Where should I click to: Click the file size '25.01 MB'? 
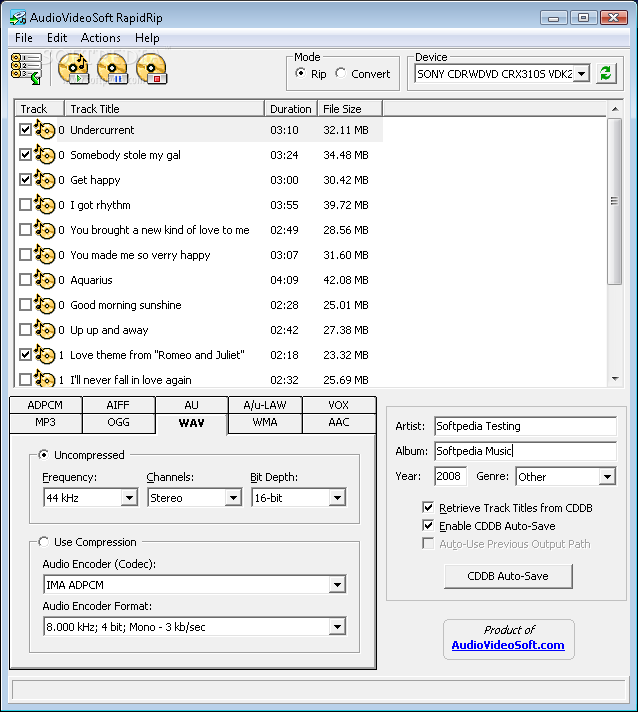tap(346, 305)
